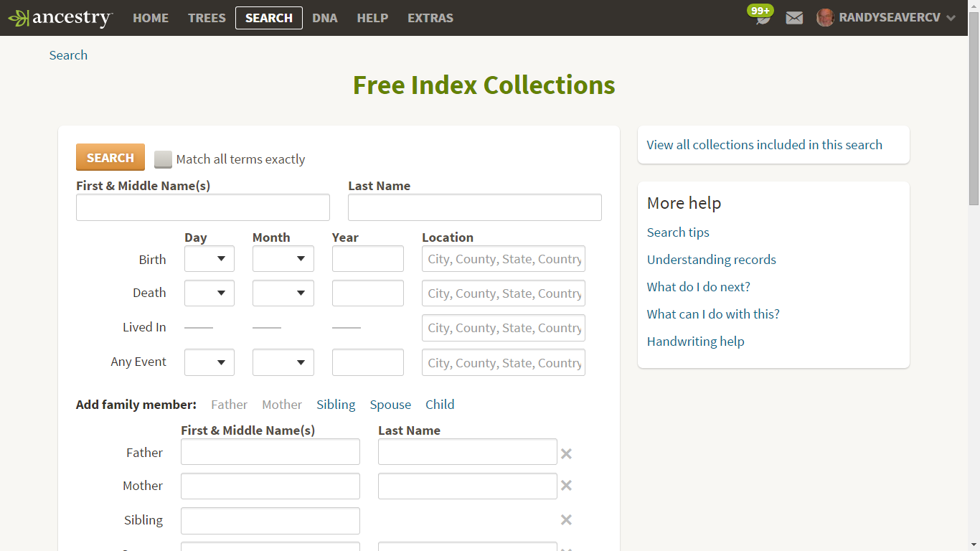Remove the Sibling row with the X
Viewport: 980px width, 551px height.
(566, 519)
